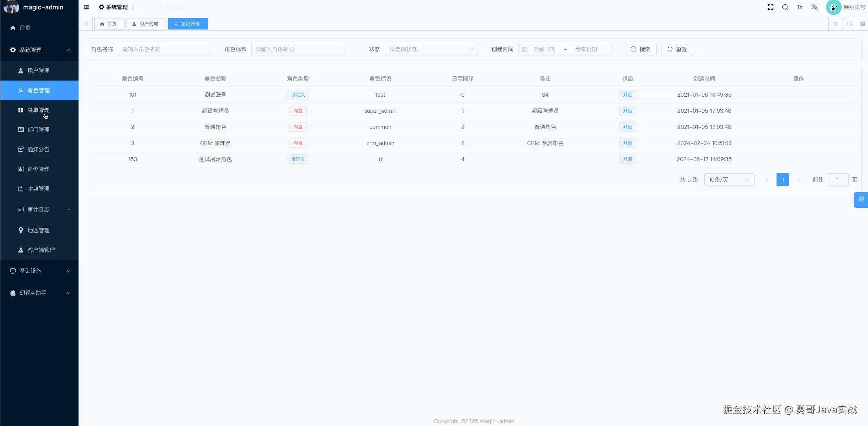Click the 搜索 search button
Screen dimensions: 868x426
click(640, 49)
